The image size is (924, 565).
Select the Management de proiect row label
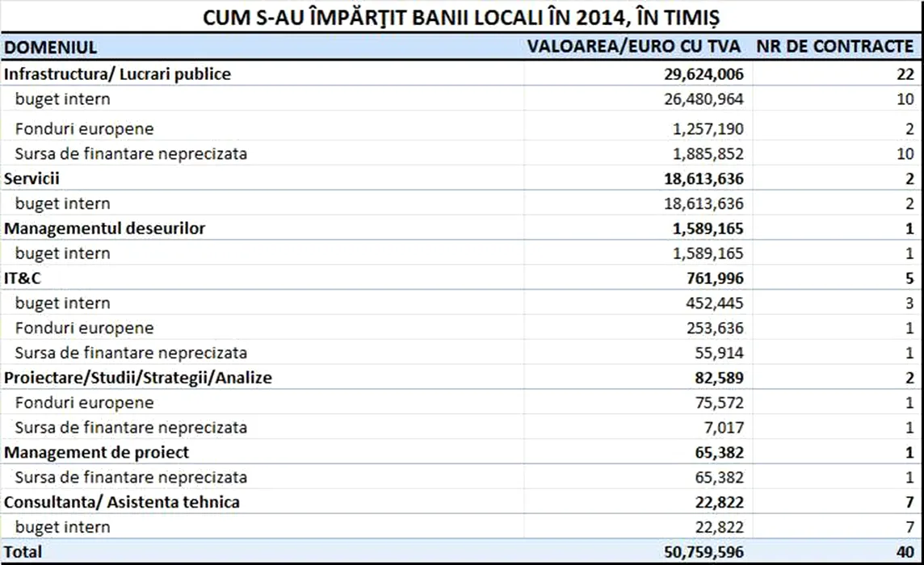pyautogui.click(x=97, y=453)
